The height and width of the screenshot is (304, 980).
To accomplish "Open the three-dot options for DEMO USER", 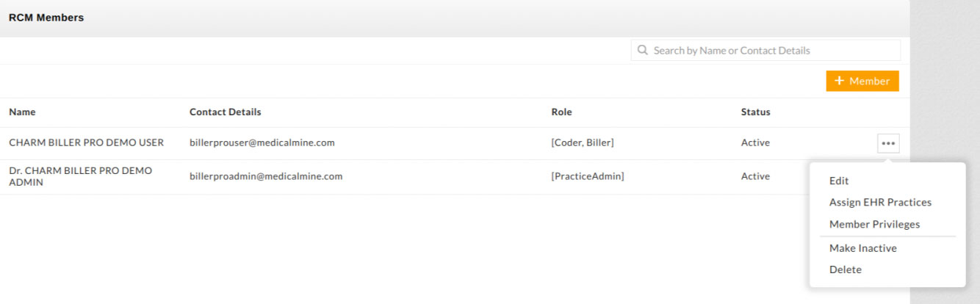I will pyautogui.click(x=888, y=143).
